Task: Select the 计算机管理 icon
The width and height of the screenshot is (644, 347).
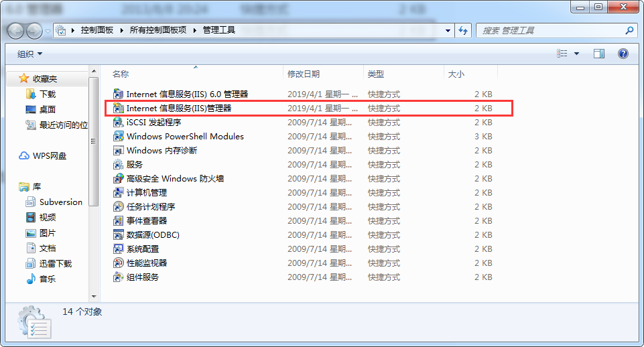Action: tap(119, 193)
